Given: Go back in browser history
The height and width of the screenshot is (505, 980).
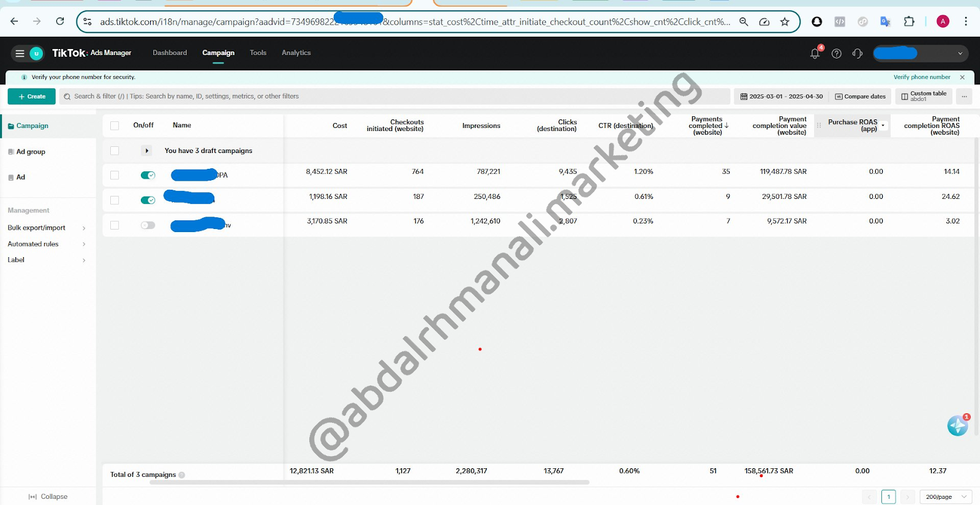Looking at the screenshot, I should click(x=14, y=21).
